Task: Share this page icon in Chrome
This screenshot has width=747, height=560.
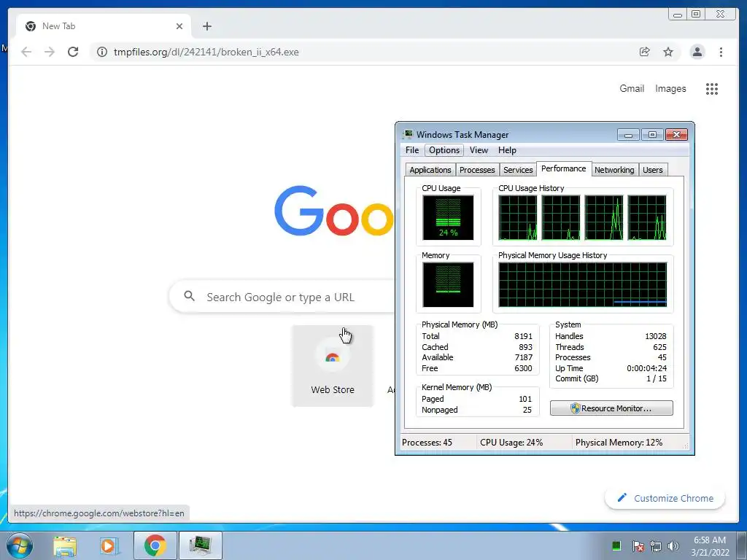Action: [x=645, y=52]
